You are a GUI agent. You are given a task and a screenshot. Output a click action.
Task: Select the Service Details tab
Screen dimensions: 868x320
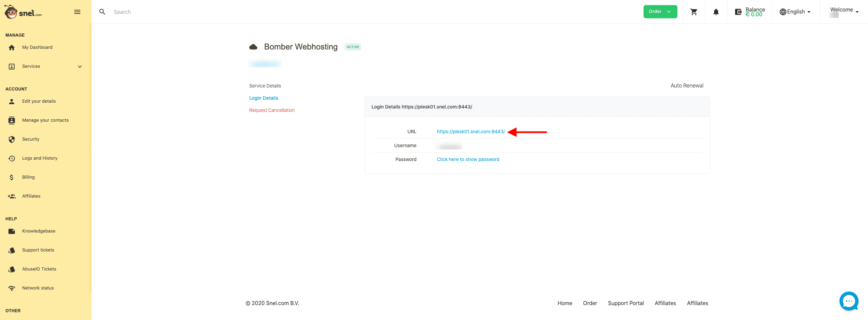(x=265, y=86)
